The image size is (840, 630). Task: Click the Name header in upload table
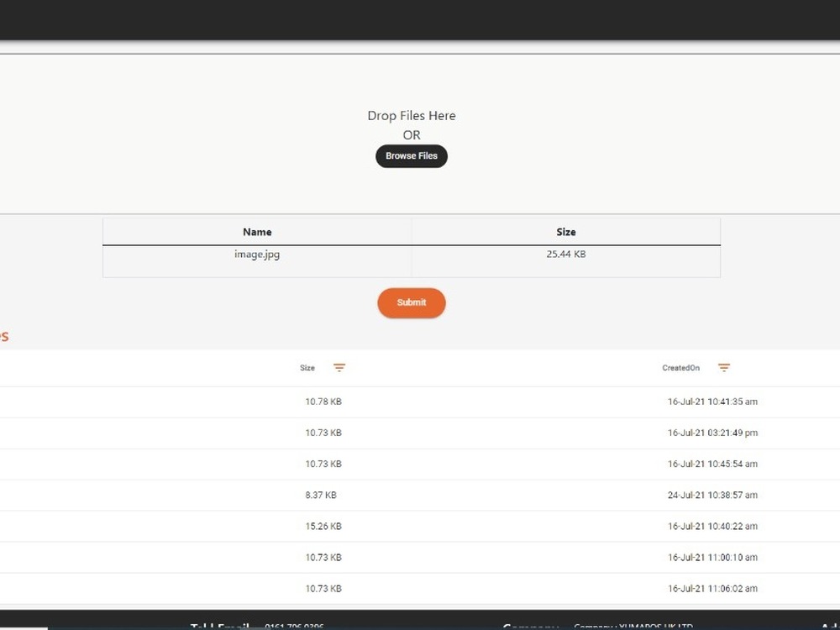(x=257, y=232)
